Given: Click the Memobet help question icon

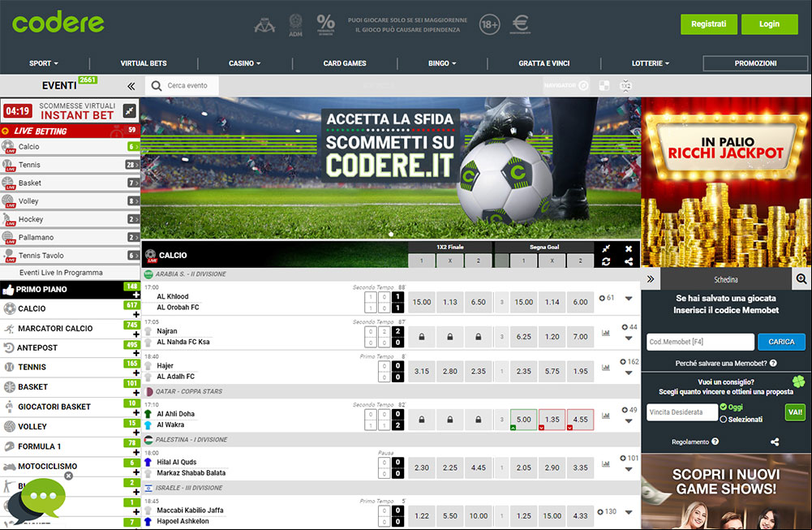Looking at the screenshot, I should point(773,363).
